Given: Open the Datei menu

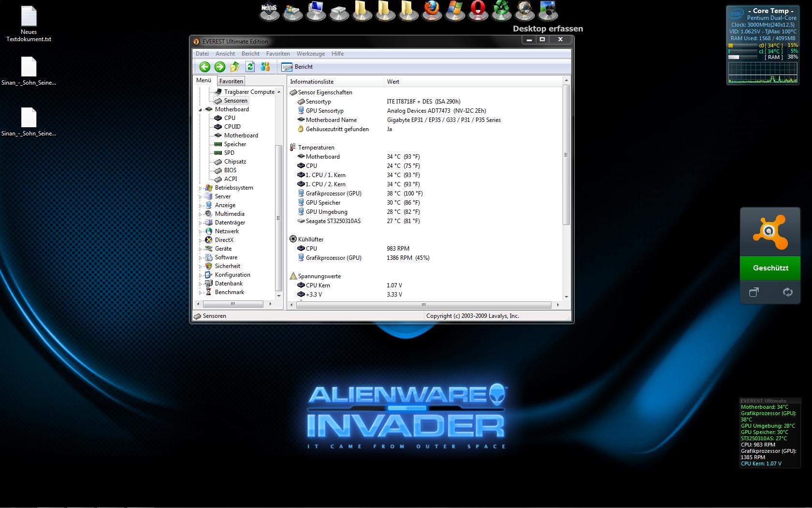Looking at the screenshot, I should click(202, 54).
